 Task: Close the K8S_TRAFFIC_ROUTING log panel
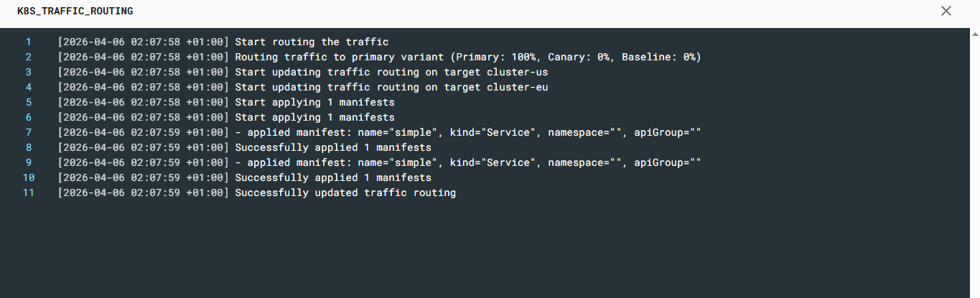[x=946, y=11]
